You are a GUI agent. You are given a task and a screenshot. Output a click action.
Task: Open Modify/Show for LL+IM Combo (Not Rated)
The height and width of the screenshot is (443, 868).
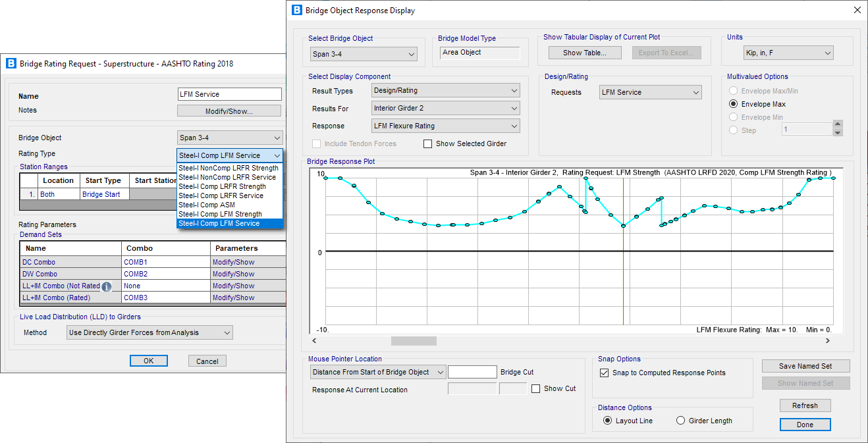point(248,286)
